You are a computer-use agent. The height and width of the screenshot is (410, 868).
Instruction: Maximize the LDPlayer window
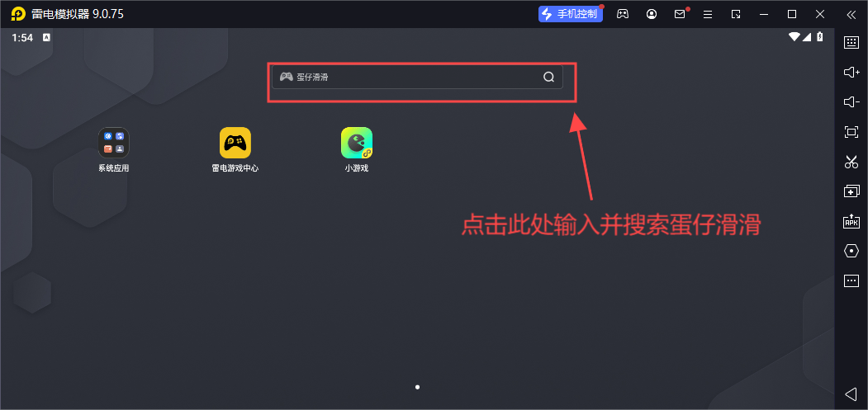792,14
